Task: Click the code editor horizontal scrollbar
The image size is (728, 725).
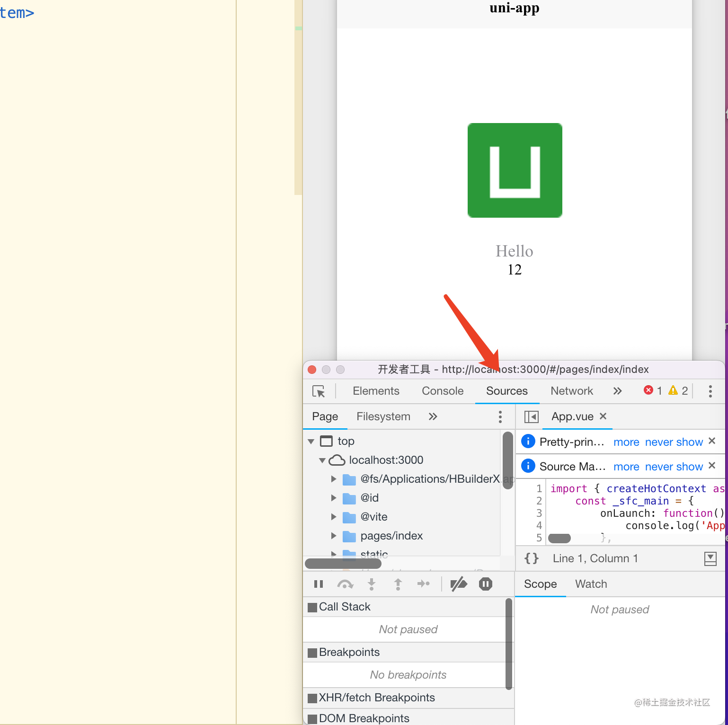Action: click(559, 538)
